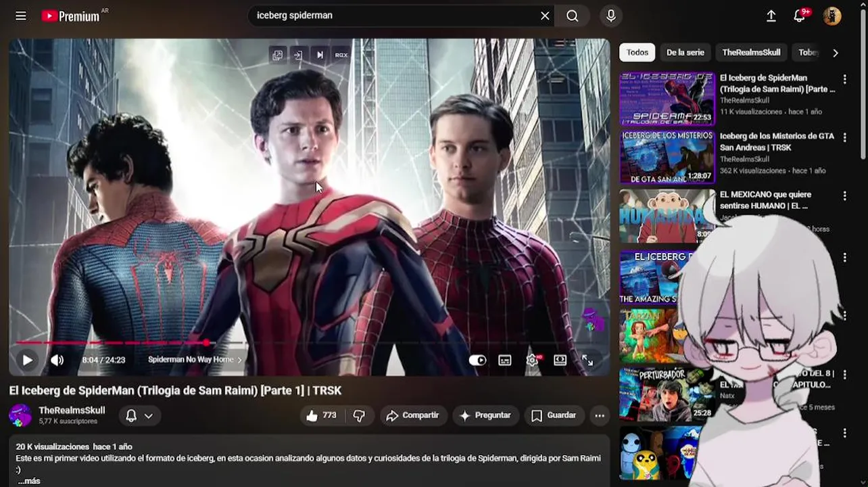Enter fullscreen mode
The height and width of the screenshot is (487, 868).
coord(587,361)
